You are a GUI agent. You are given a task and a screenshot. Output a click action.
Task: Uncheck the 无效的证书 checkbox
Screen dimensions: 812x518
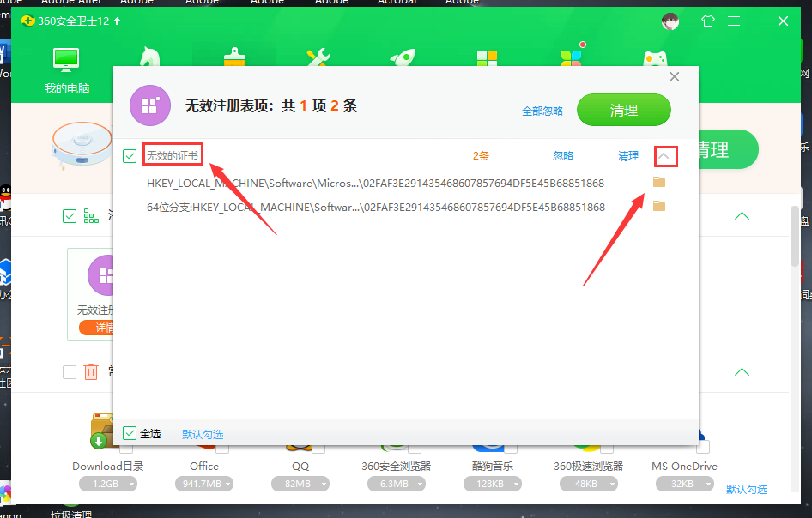(130, 156)
